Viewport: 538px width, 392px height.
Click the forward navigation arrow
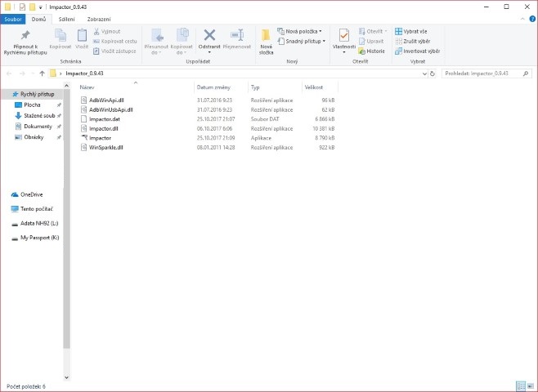(x=22, y=73)
